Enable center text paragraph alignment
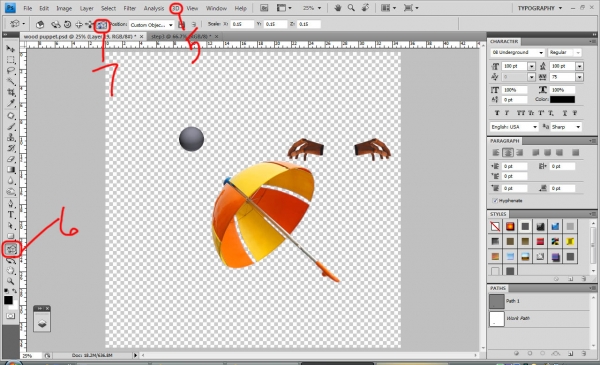This screenshot has height=365, width=600. 508,153
